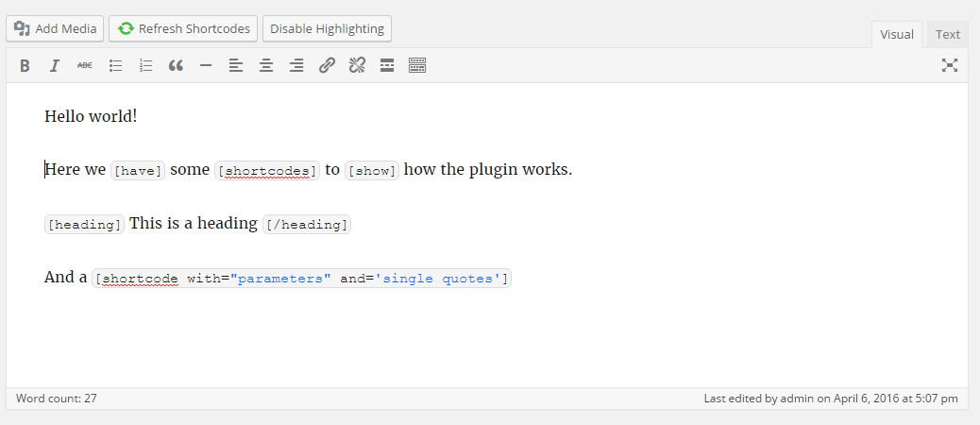This screenshot has height=425, width=980.
Task: Click the opening [heading] shortcode
Action: point(84,225)
